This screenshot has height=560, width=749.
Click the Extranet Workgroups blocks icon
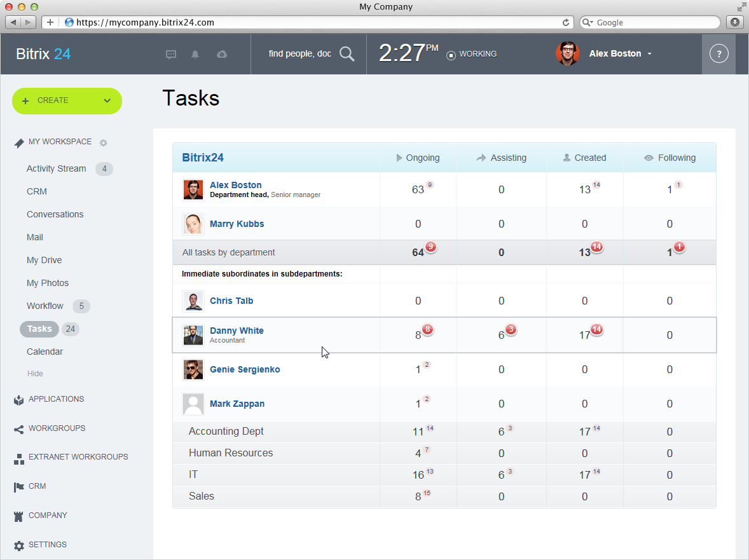(18, 459)
